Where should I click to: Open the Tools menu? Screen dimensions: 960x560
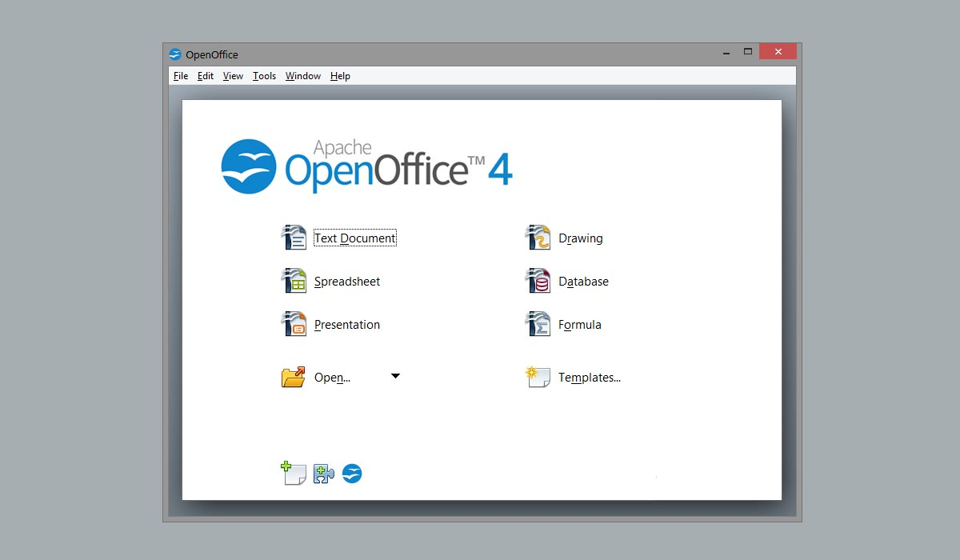click(264, 76)
